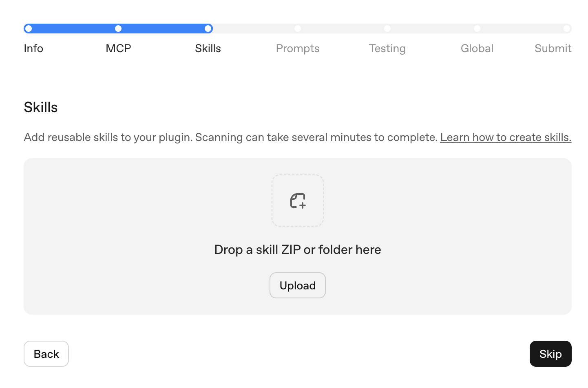Go to the Info step label
The width and height of the screenshot is (588, 388).
[x=33, y=48]
